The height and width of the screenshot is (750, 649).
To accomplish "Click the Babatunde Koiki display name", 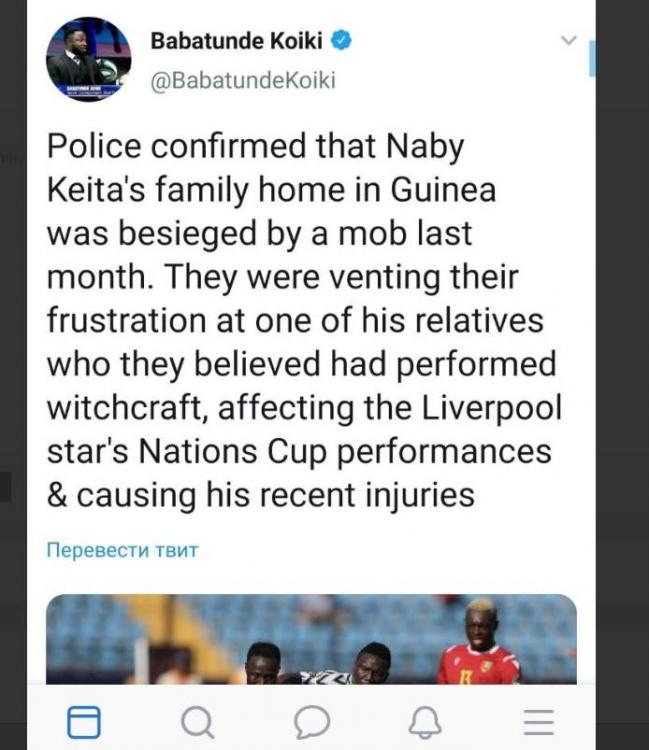I will coord(237,41).
